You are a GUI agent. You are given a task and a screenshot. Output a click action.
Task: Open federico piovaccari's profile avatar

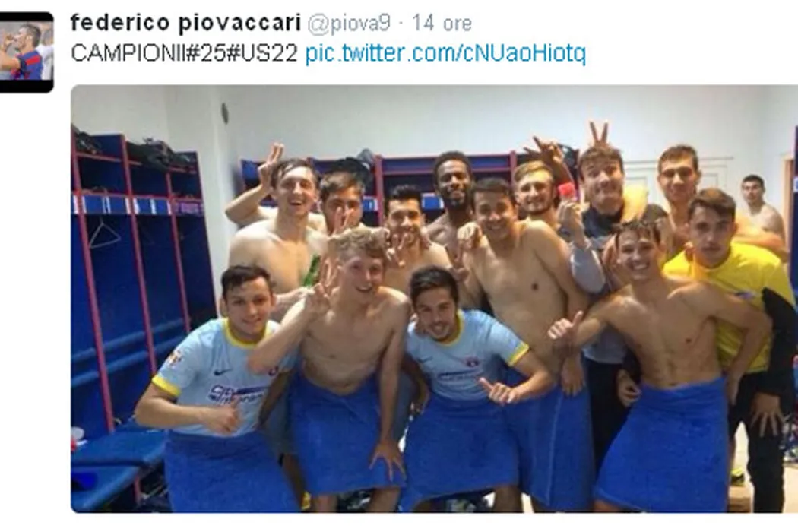(x=27, y=52)
